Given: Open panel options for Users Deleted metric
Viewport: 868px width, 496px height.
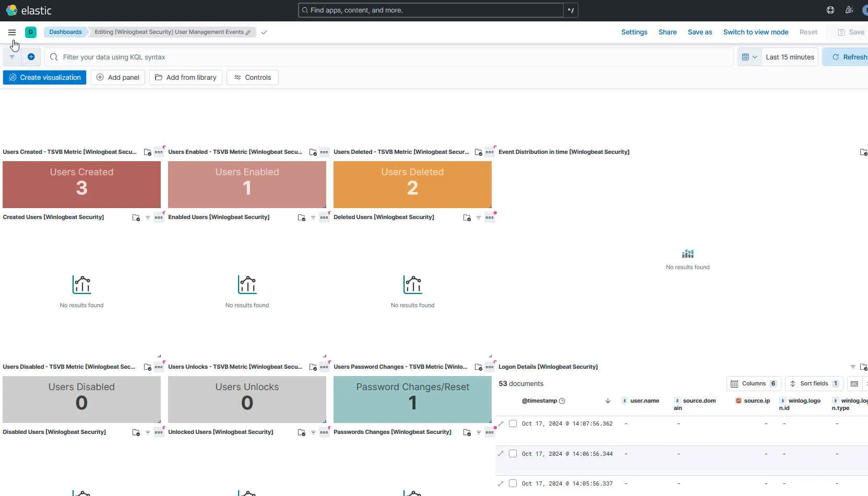Looking at the screenshot, I should coord(490,152).
